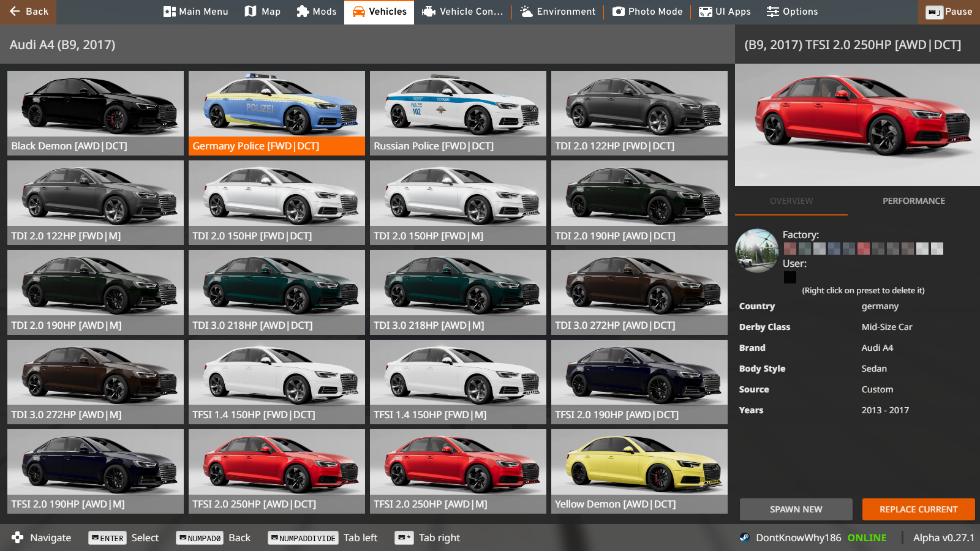Open the Map tab
The height and width of the screenshot is (551, 980).
click(263, 12)
